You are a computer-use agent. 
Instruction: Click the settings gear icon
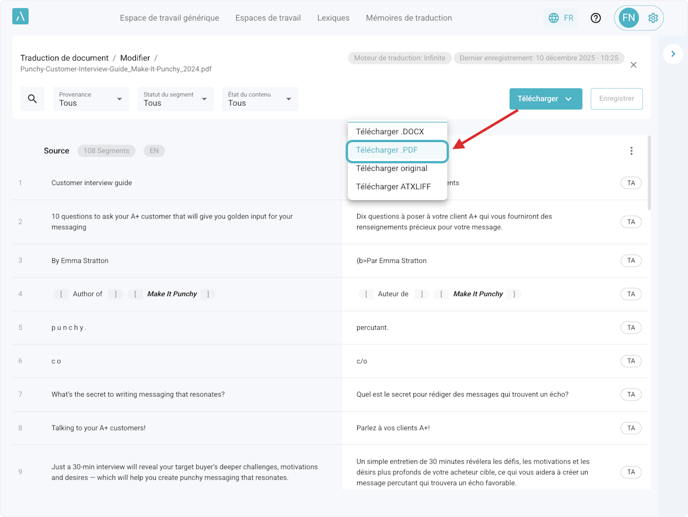click(x=653, y=18)
